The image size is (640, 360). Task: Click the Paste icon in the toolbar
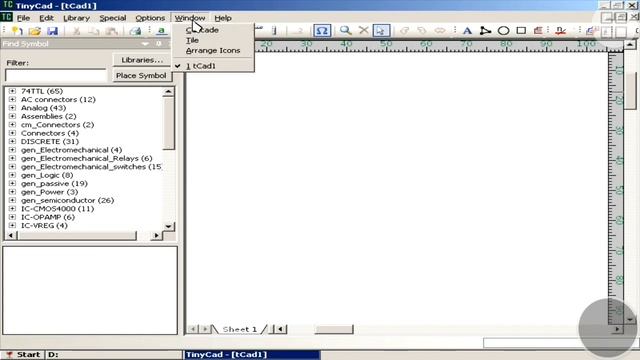pyautogui.click(x=111, y=31)
